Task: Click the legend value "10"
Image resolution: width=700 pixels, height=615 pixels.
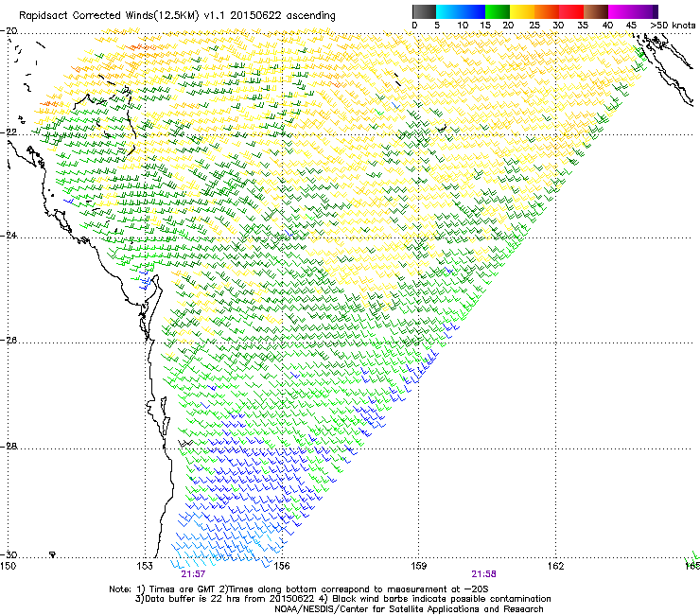Action: coord(463,26)
